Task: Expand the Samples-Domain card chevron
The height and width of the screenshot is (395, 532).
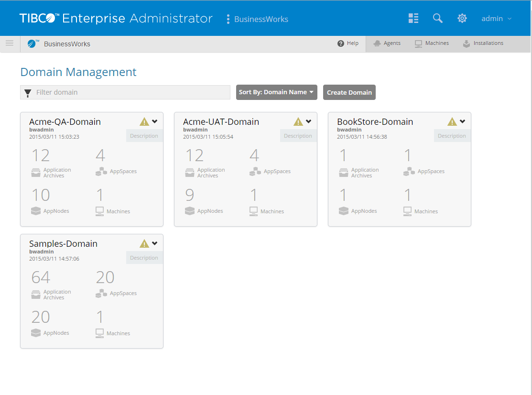Action: pyautogui.click(x=155, y=243)
